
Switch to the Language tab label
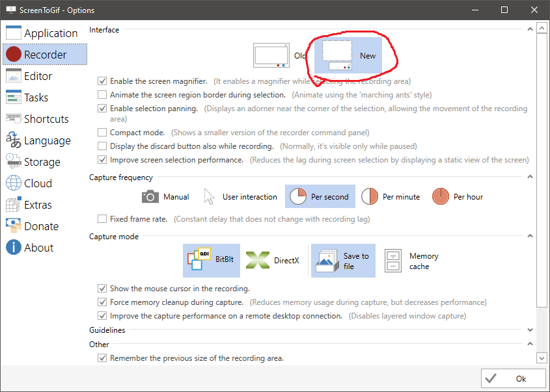pos(48,140)
